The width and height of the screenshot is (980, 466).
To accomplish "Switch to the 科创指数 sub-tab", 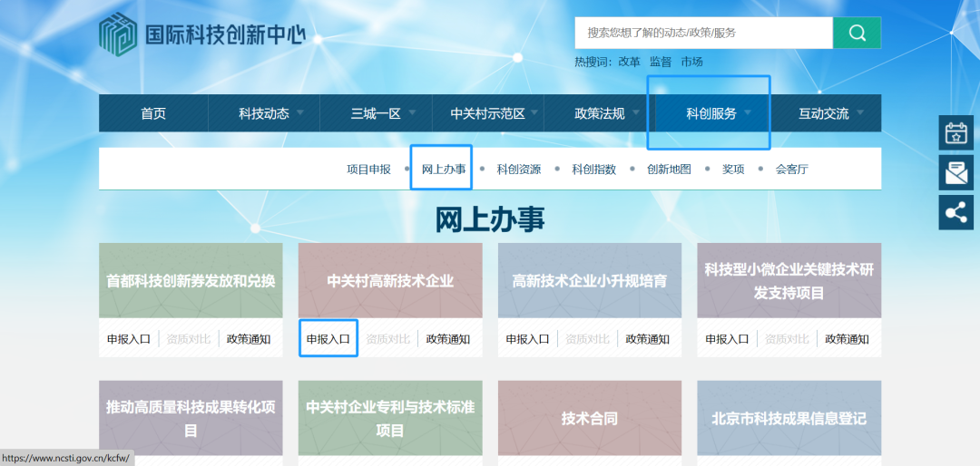I will (x=593, y=170).
